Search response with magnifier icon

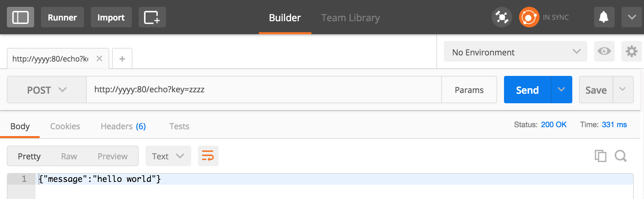pos(620,156)
